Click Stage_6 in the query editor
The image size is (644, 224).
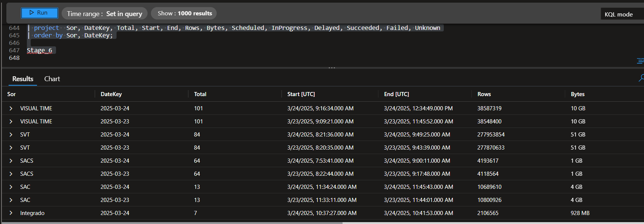[40, 50]
